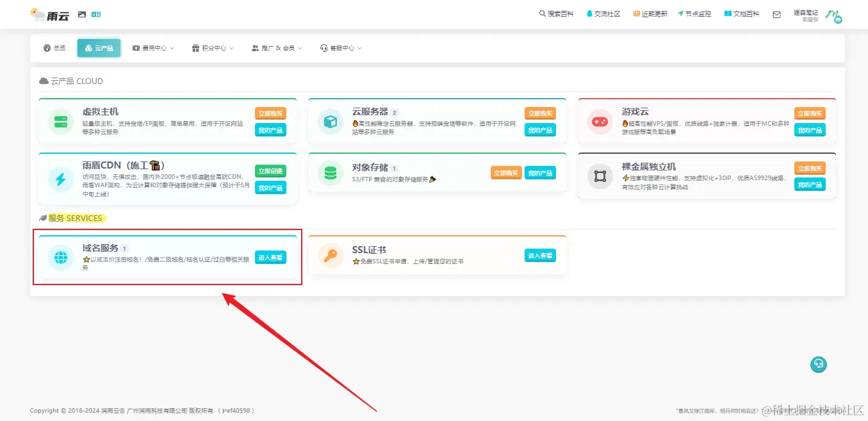Expand the 推广 & 会员 dropdown

tap(277, 48)
